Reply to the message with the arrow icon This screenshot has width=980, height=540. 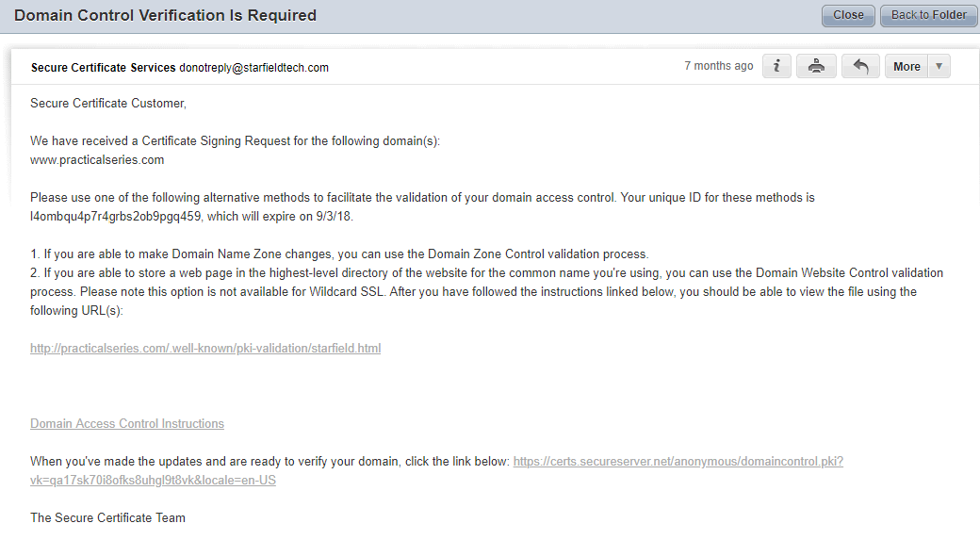pos(860,66)
